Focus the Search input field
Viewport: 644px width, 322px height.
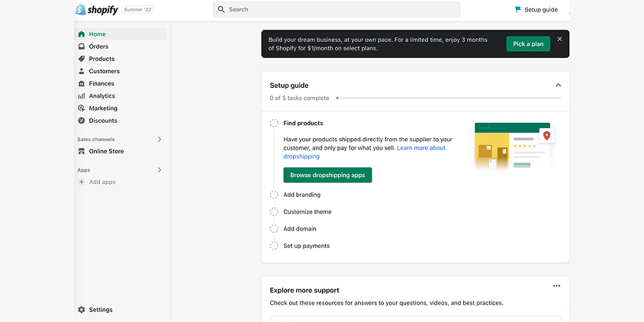336,9
